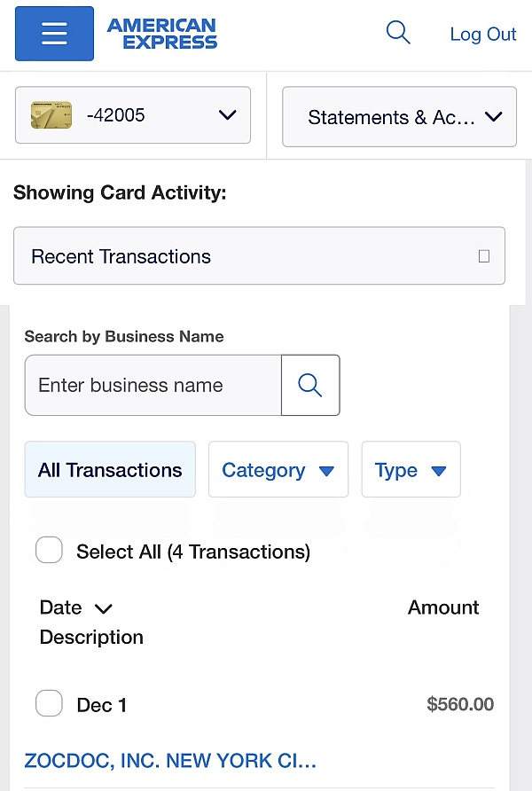Click the American Express logo
The height and width of the screenshot is (791, 532).
point(161,34)
